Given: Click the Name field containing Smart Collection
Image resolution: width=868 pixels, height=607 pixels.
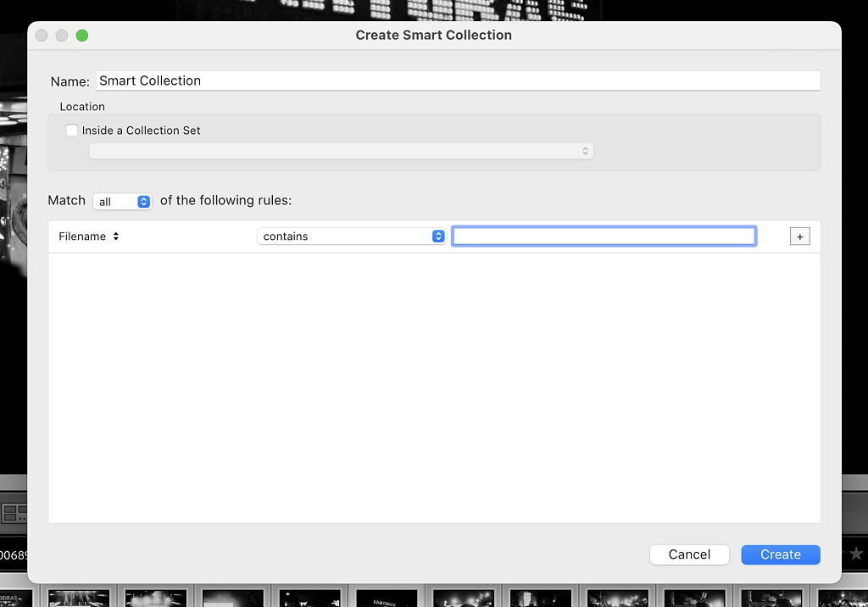Looking at the screenshot, I should pos(458,81).
